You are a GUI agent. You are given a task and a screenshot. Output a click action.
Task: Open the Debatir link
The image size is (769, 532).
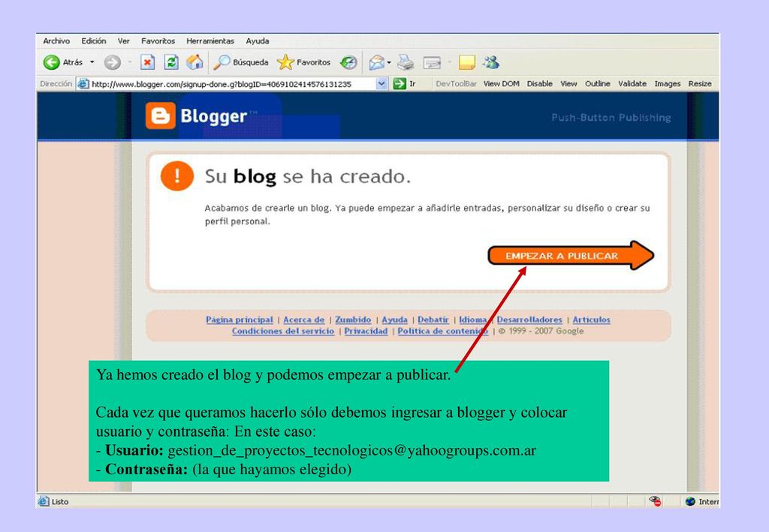(x=433, y=320)
